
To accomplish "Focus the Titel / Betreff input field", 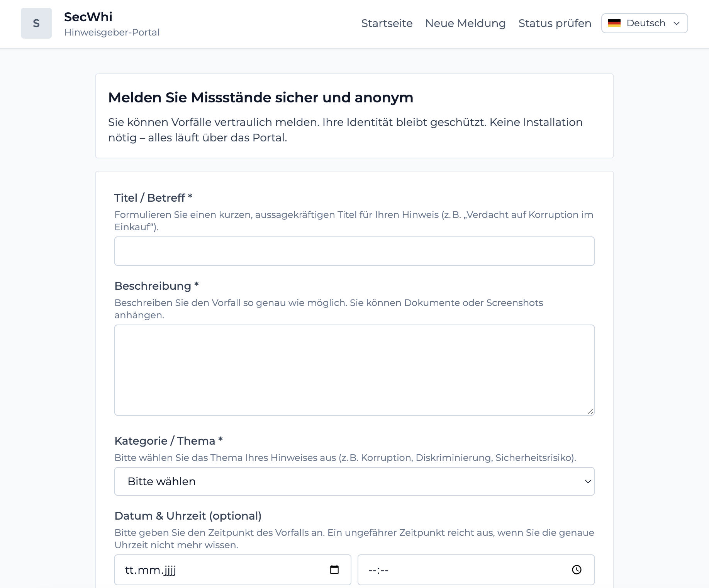I will tap(354, 251).
